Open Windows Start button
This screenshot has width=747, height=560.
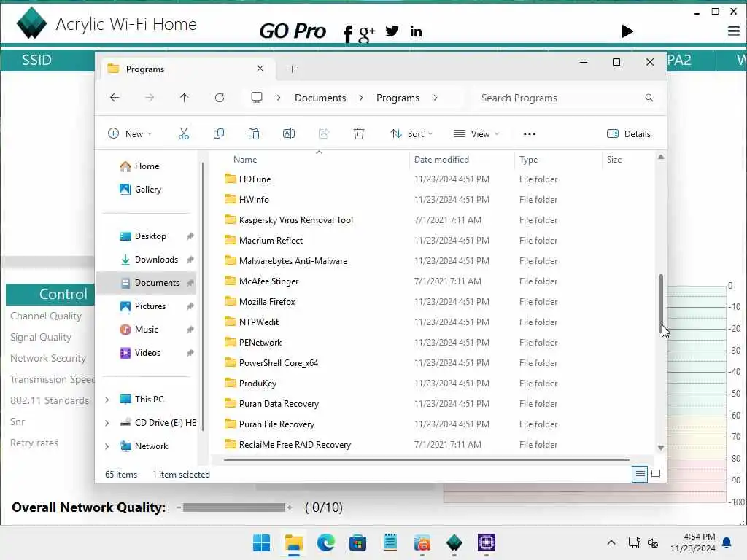tap(261, 542)
